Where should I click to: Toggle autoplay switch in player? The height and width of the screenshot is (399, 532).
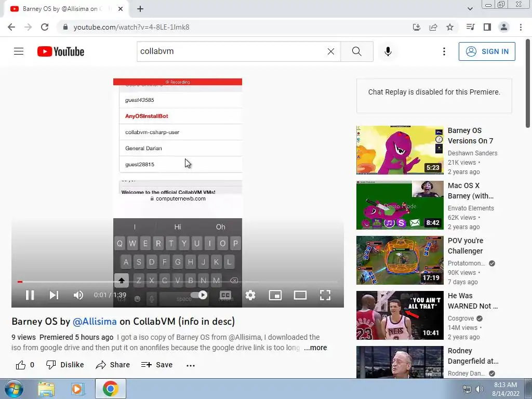click(x=199, y=295)
